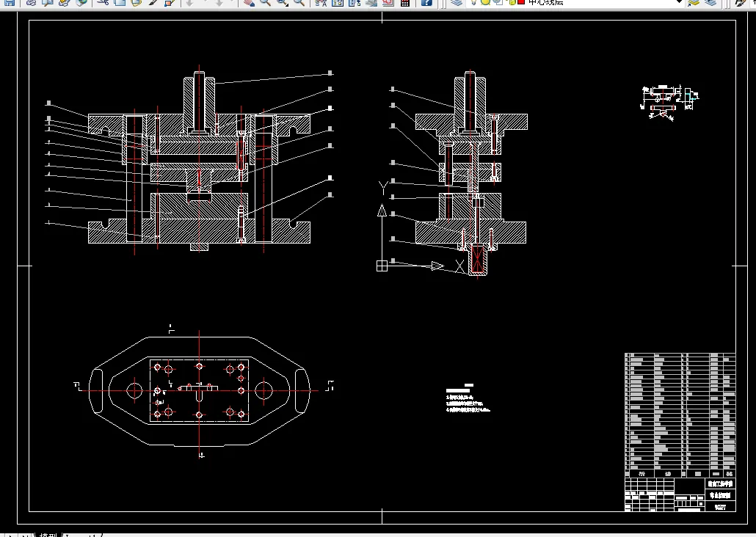Click the Plot printer icon
The width and height of the screenshot is (756, 537).
[x=31, y=2]
